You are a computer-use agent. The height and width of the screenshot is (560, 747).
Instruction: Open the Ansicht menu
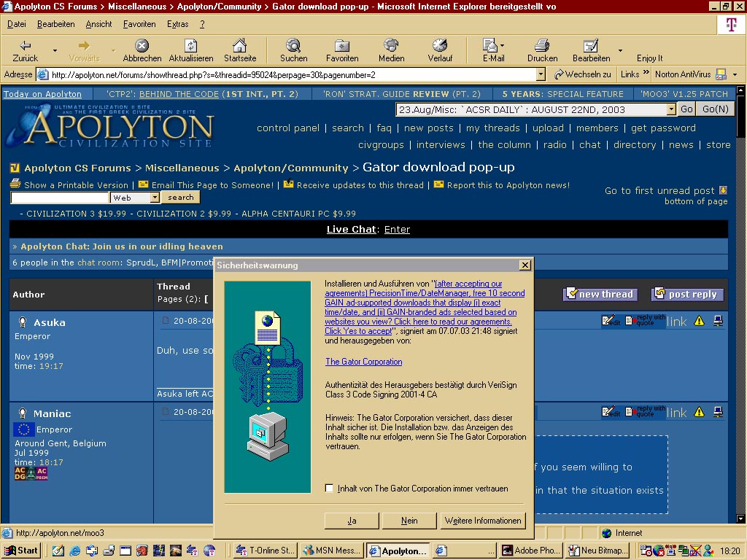click(x=98, y=24)
